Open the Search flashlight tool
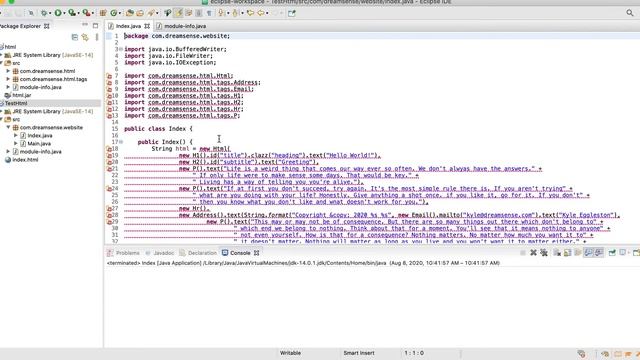 coord(151,13)
